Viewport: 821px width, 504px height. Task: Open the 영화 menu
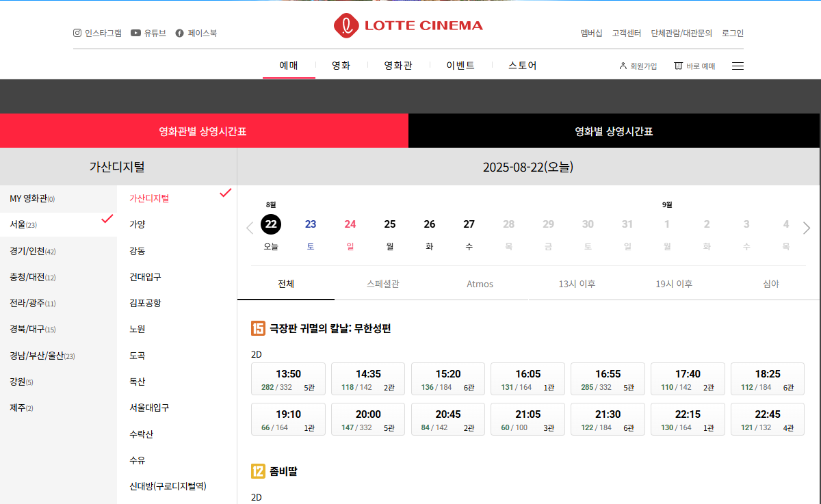(341, 66)
